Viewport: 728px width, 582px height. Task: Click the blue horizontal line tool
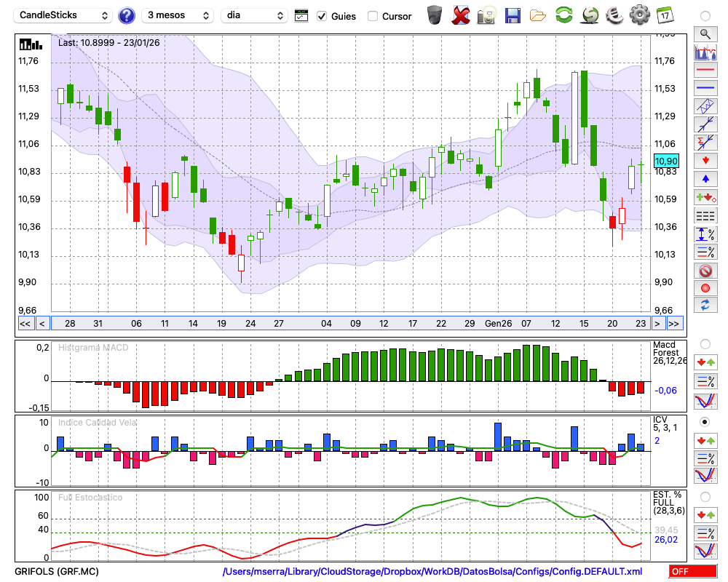tap(705, 88)
